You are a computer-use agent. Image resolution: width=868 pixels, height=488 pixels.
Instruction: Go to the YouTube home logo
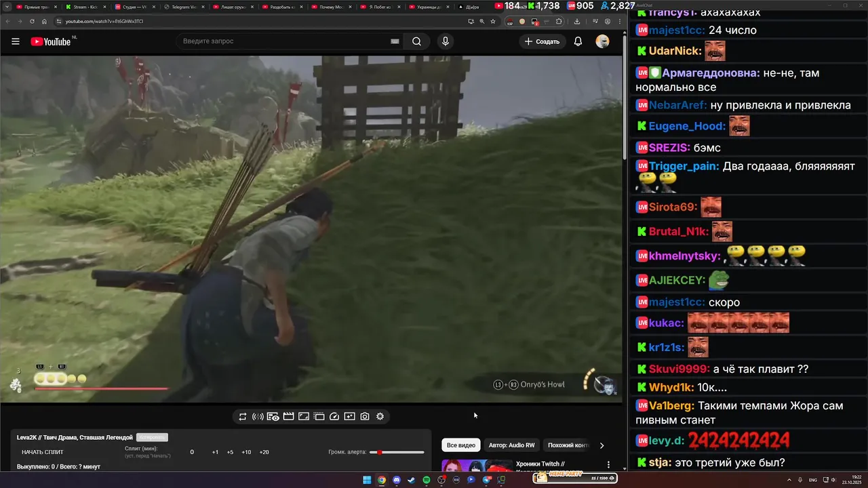51,41
